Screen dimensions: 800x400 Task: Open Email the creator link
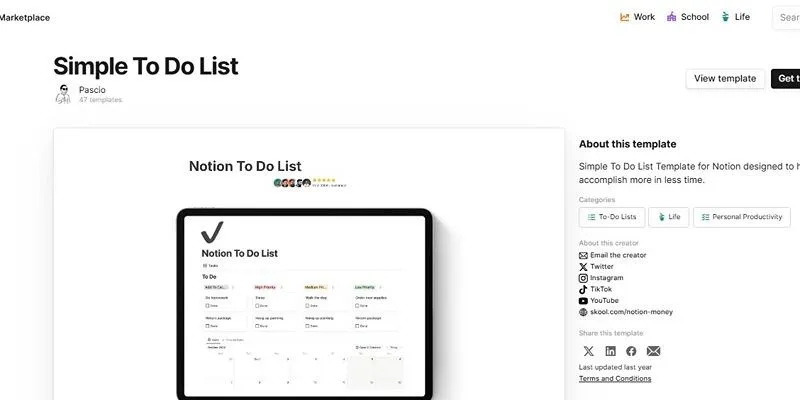pos(612,255)
